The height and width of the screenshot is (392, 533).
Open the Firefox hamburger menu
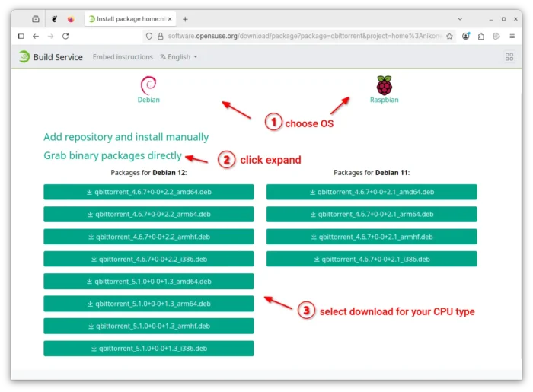512,36
